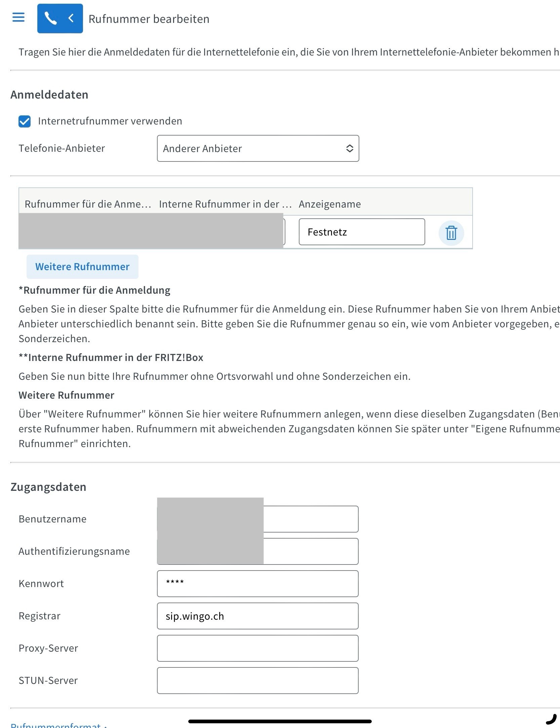This screenshot has width=560, height=728.
Task: Click the Rufnummer für die Anmeldung column header
Action: [x=88, y=204]
